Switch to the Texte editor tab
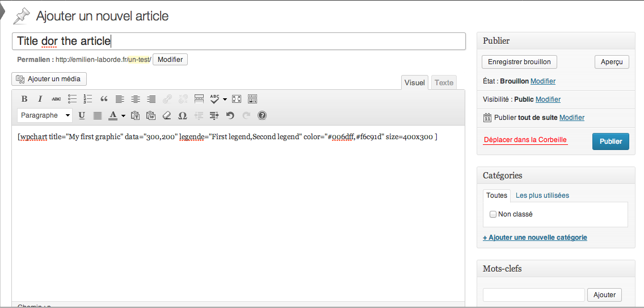The width and height of the screenshot is (644, 308). (x=444, y=82)
